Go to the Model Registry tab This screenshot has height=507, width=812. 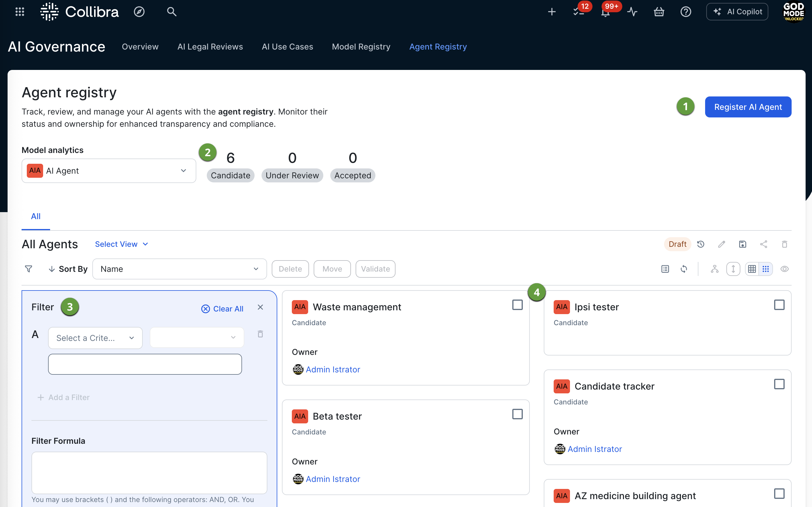click(361, 47)
